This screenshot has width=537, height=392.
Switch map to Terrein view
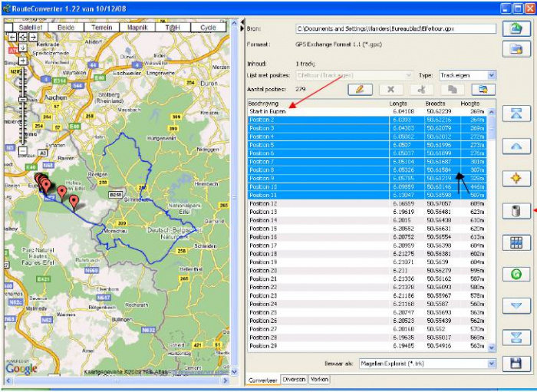102,28
